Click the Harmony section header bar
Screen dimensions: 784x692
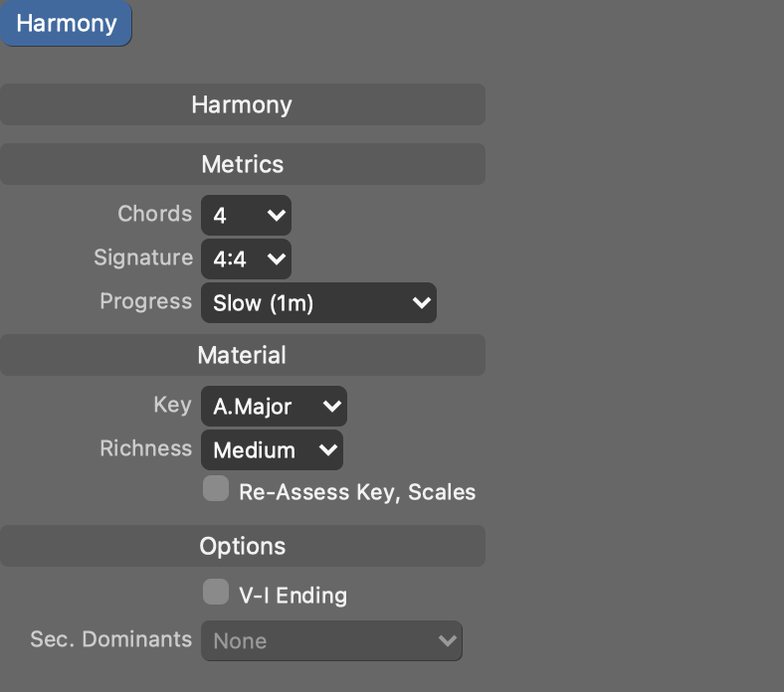242,104
